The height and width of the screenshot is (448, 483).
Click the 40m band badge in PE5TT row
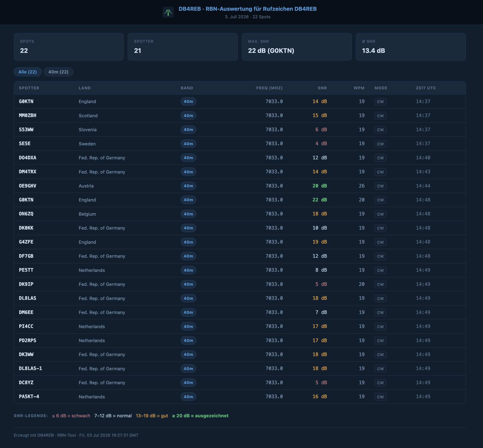pyautogui.click(x=188, y=270)
